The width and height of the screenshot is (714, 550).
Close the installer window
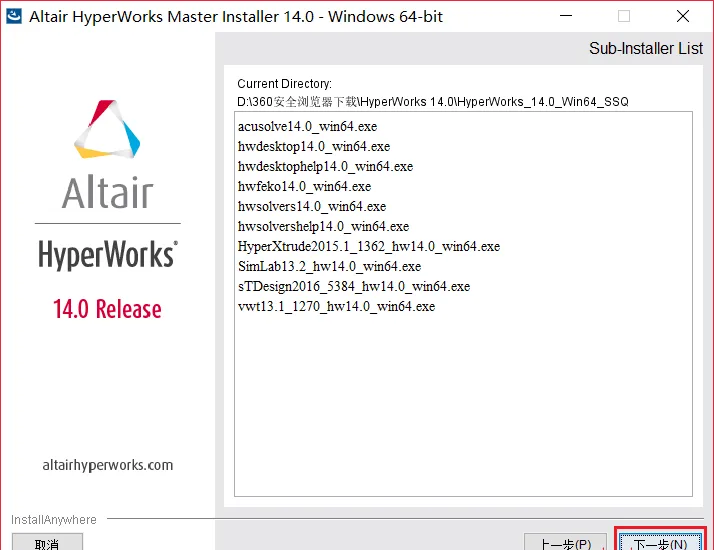point(683,16)
